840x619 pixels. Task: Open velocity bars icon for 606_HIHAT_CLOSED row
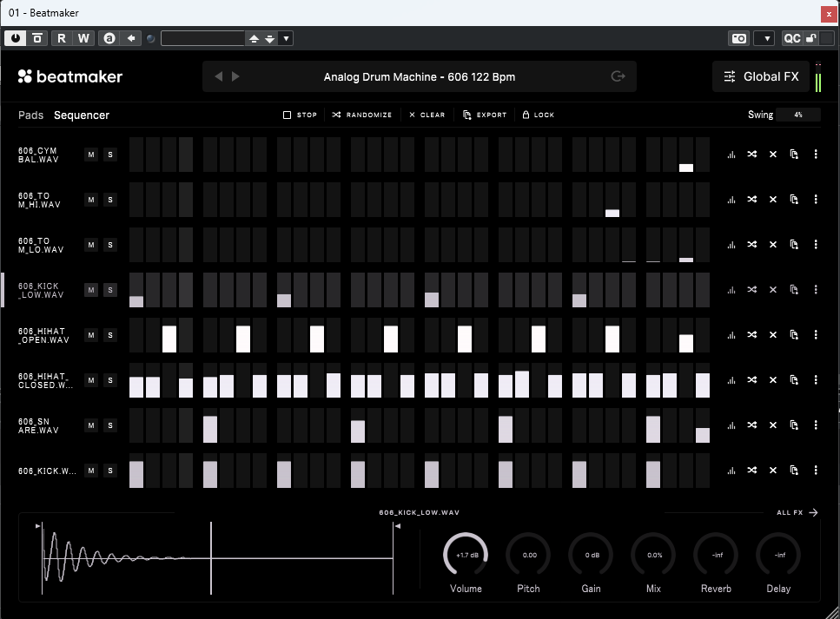[731, 380]
